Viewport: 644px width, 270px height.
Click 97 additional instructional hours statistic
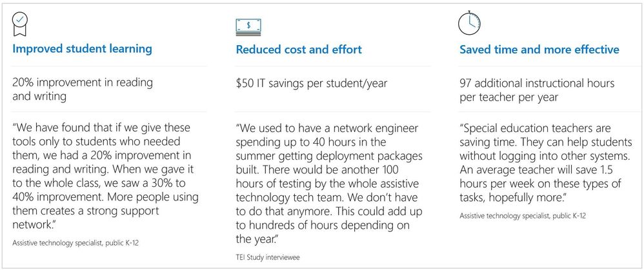click(537, 90)
